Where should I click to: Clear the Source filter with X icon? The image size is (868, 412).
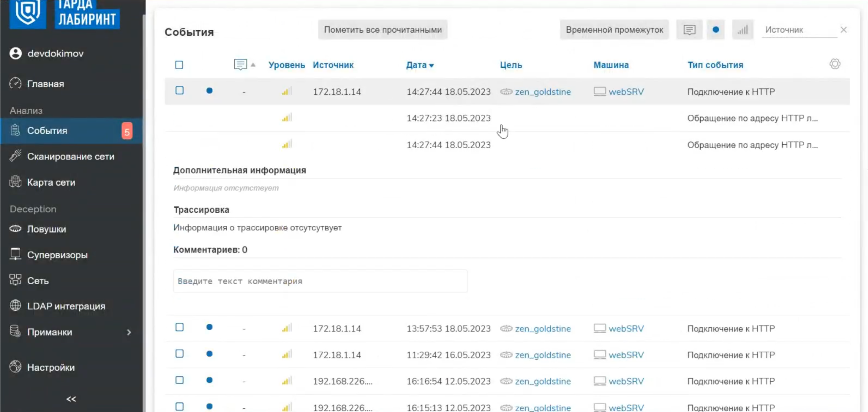tap(843, 30)
